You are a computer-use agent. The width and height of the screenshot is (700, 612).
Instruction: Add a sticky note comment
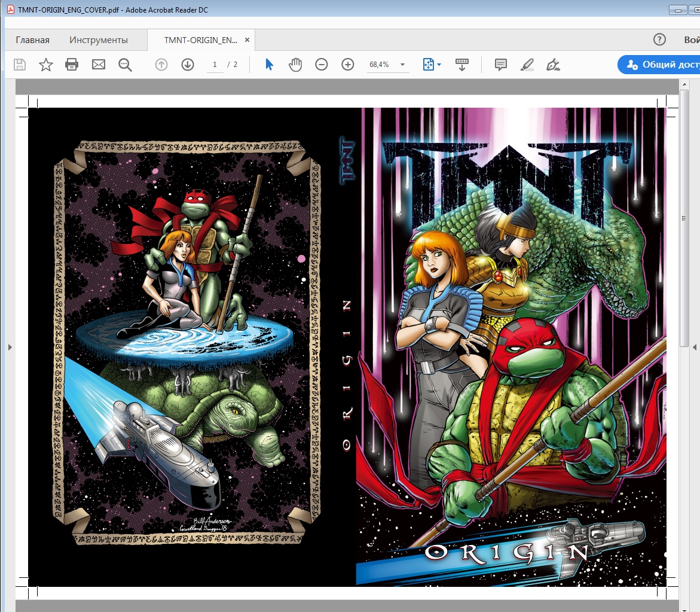click(501, 65)
